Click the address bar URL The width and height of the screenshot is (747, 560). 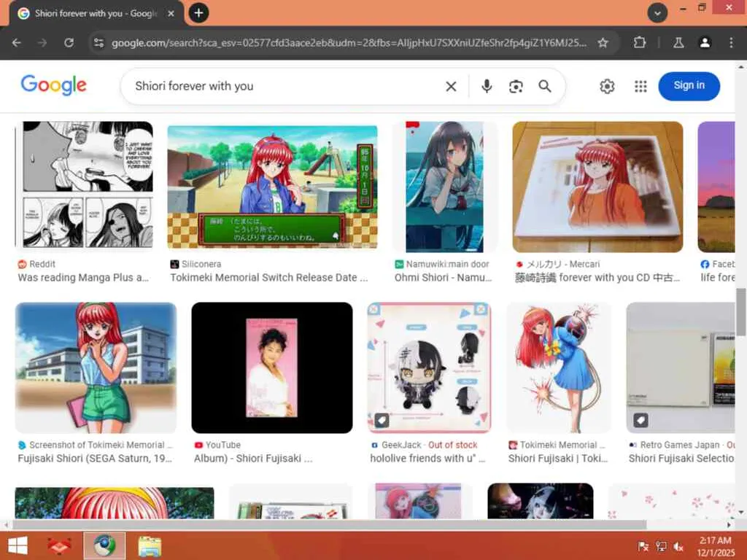click(x=349, y=43)
